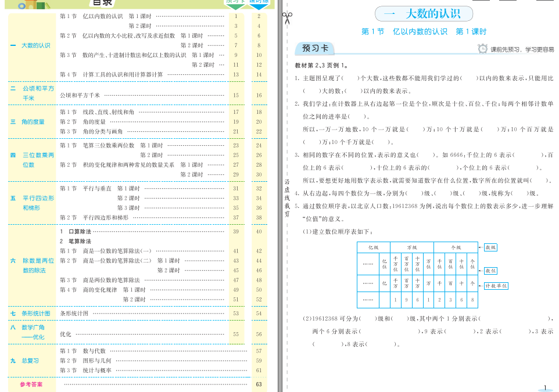The width and height of the screenshot is (559, 392).
Task: Click the vertical text 沿虚线裁剪
Action: (287, 198)
